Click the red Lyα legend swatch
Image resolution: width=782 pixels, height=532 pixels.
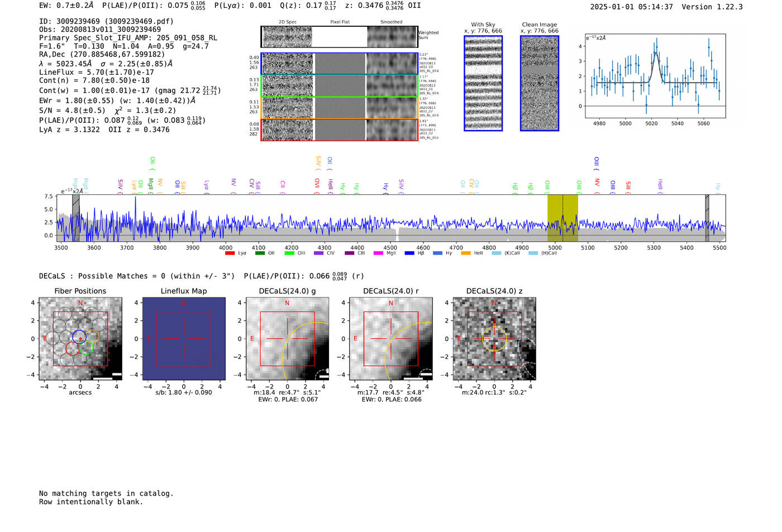230,253
